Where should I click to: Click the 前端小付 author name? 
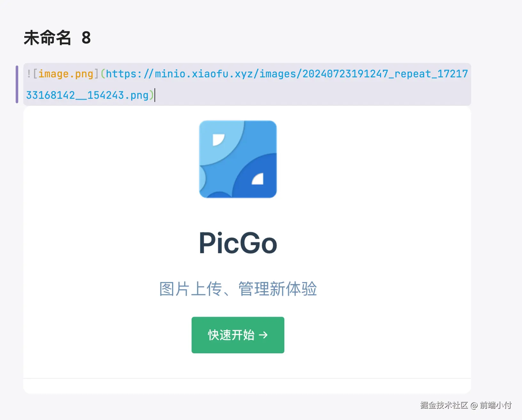(x=496, y=405)
